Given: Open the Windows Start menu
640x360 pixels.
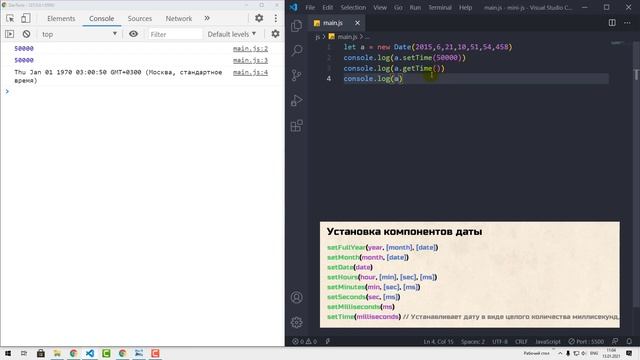Looking at the screenshot, I should 8,353.
